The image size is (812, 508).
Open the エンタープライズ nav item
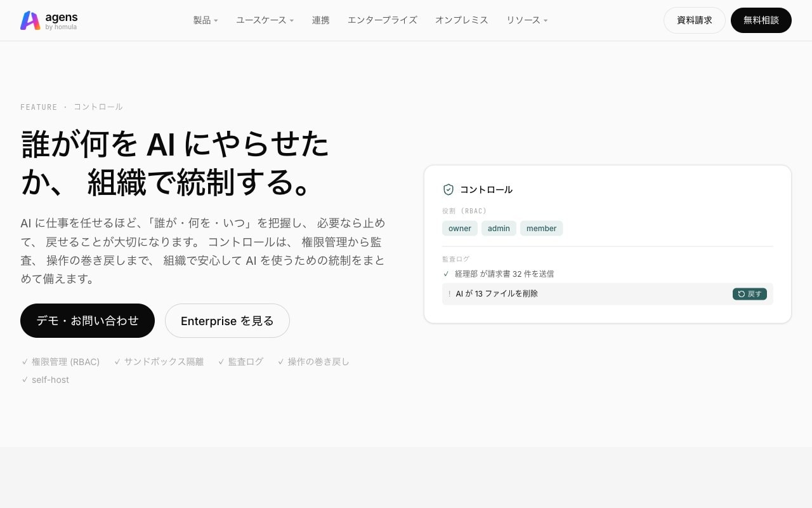pos(383,20)
